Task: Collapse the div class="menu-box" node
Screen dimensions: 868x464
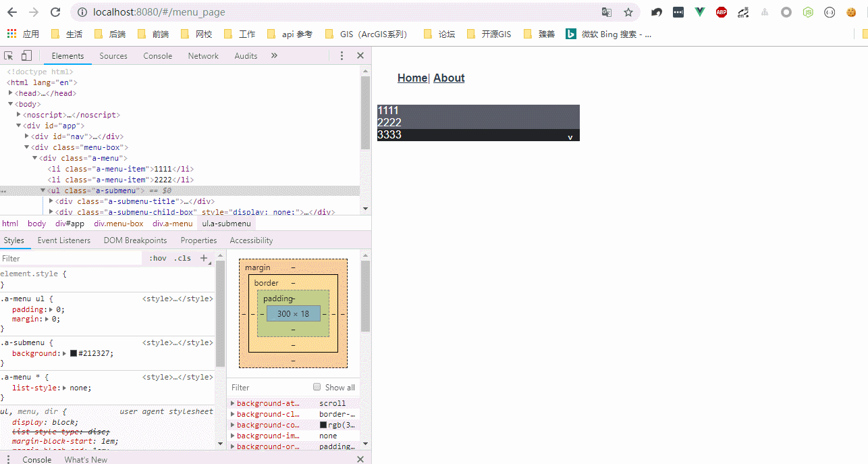Action: point(27,147)
